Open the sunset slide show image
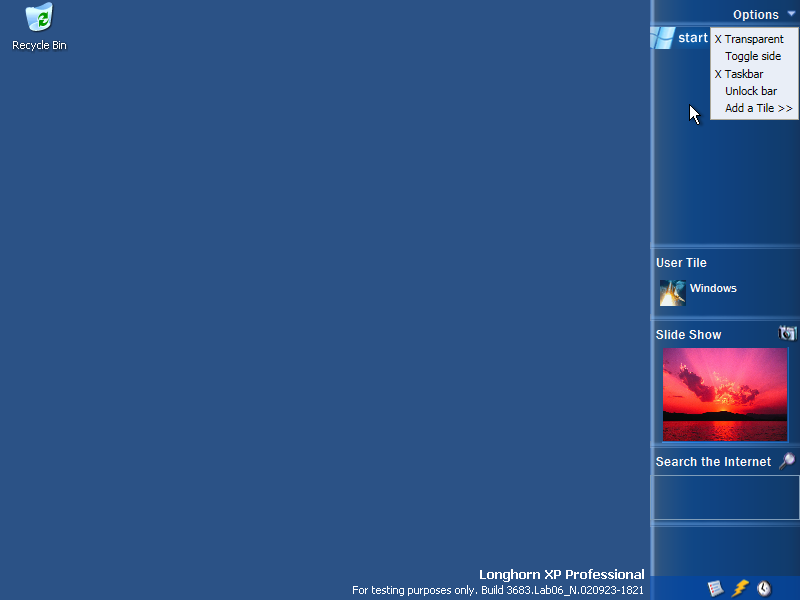Viewport: 800px width, 600px height. (724, 394)
